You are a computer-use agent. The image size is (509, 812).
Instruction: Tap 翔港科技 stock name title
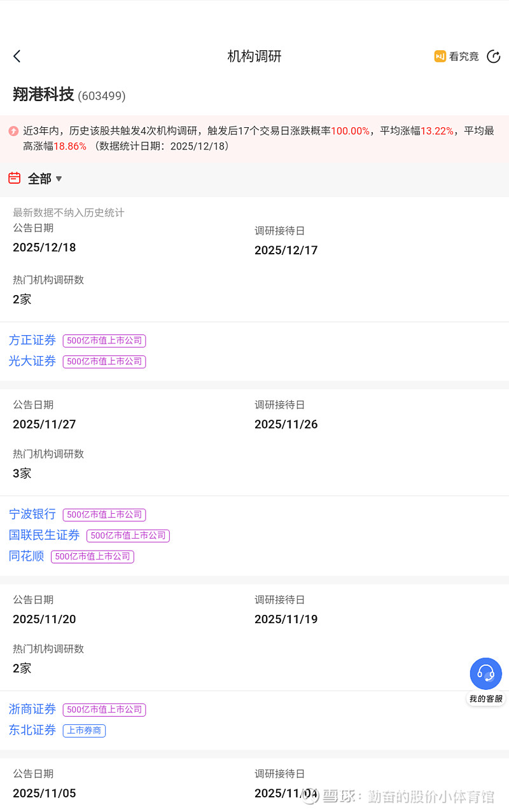click(x=43, y=95)
